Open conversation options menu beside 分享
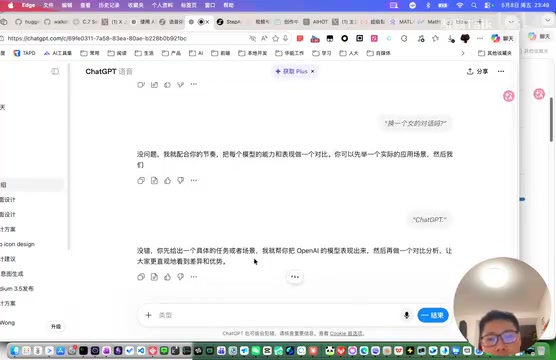 (x=501, y=71)
